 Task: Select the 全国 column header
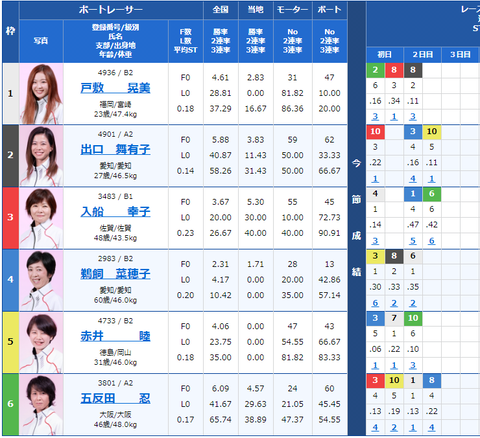point(221,10)
